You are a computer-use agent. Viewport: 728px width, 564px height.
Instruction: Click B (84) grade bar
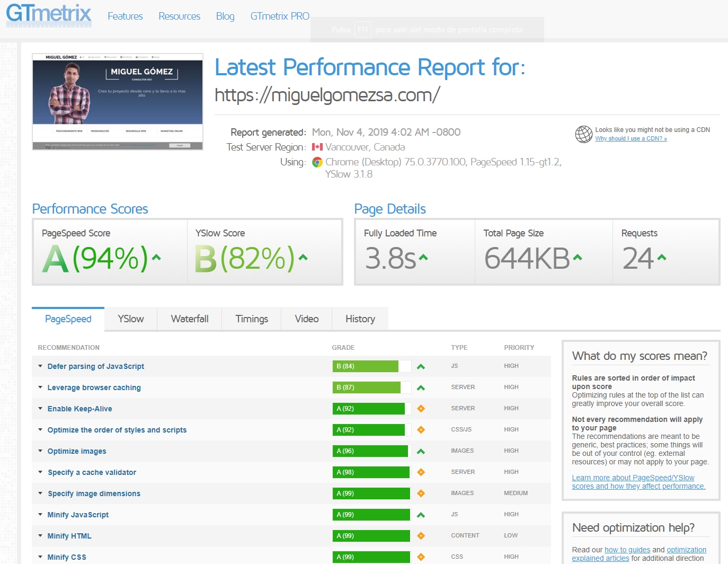tap(372, 366)
